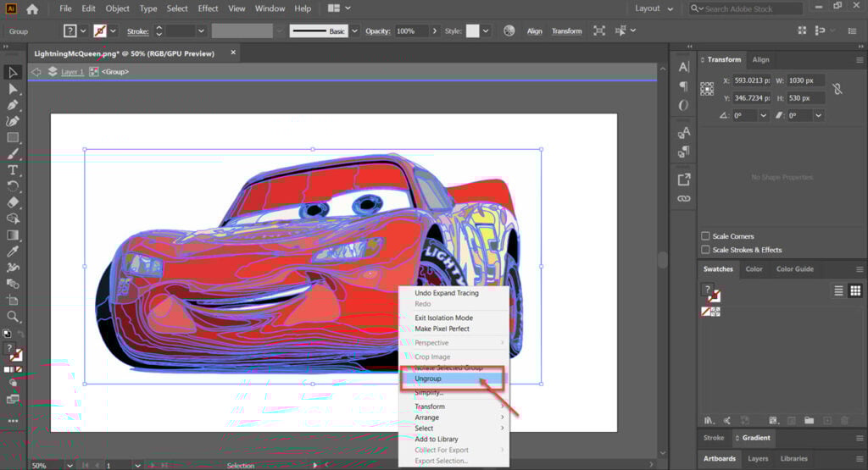
Task: Select the Rotate tool
Action: pyautogui.click(x=12, y=186)
